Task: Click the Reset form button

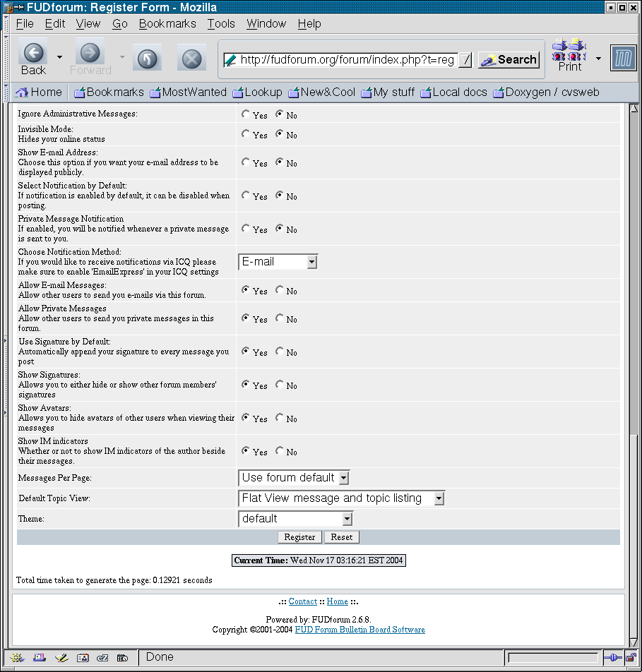Action: [341, 537]
